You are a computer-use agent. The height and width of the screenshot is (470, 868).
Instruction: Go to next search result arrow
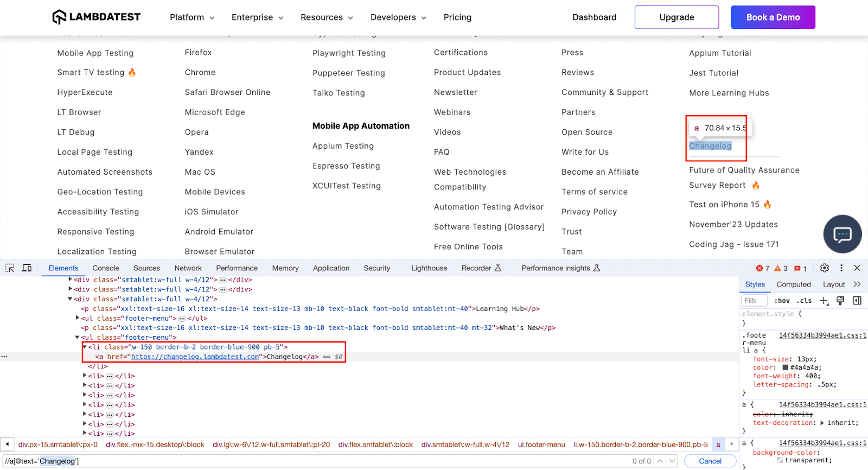672,461
